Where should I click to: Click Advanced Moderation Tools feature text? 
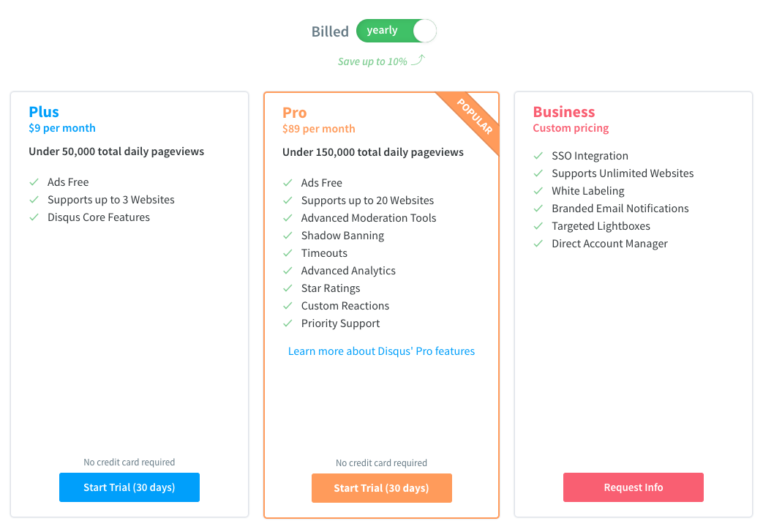pos(369,218)
